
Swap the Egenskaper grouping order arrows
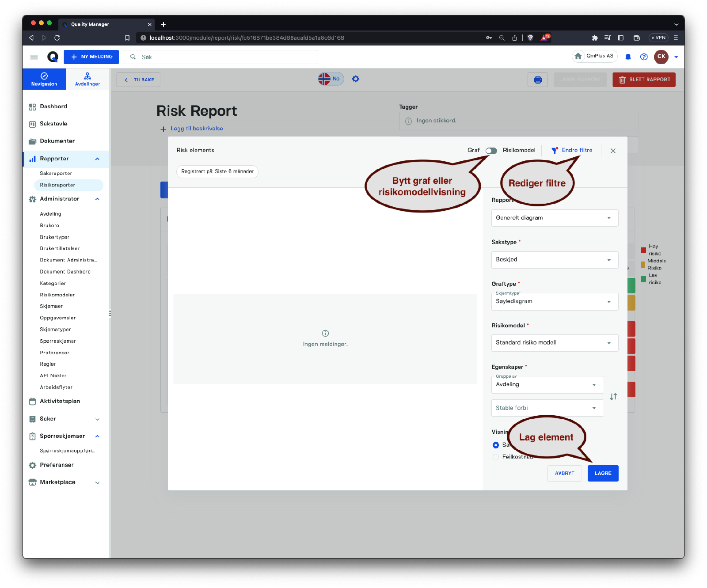613,397
